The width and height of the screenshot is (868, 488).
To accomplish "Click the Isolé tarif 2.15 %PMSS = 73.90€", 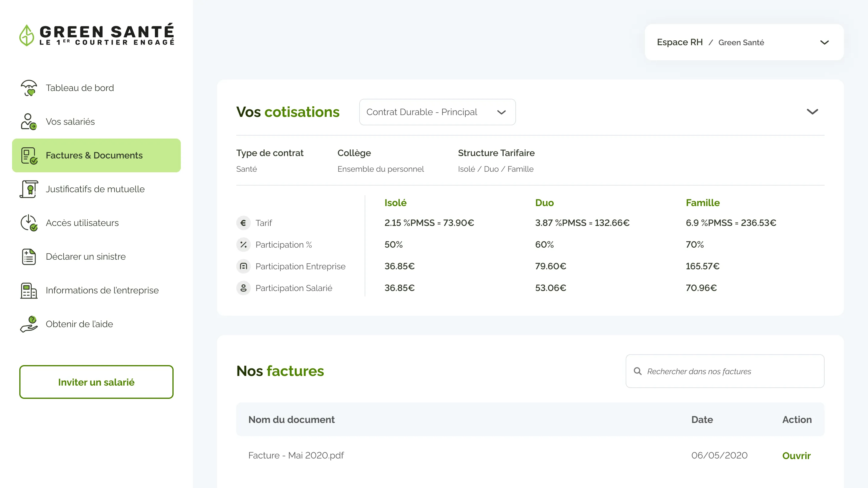I will click(x=429, y=223).
